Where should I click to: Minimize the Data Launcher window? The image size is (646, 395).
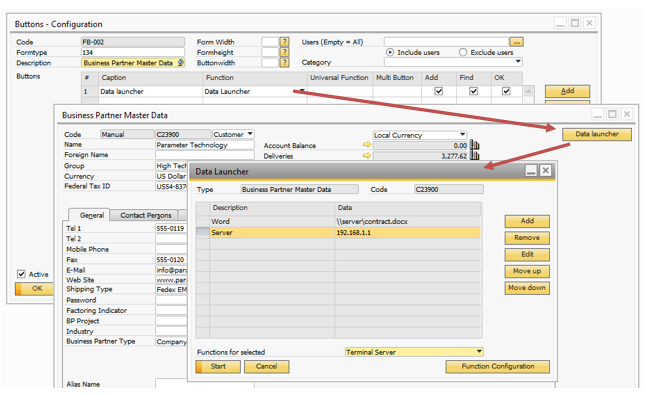click(x=531, y=171)
